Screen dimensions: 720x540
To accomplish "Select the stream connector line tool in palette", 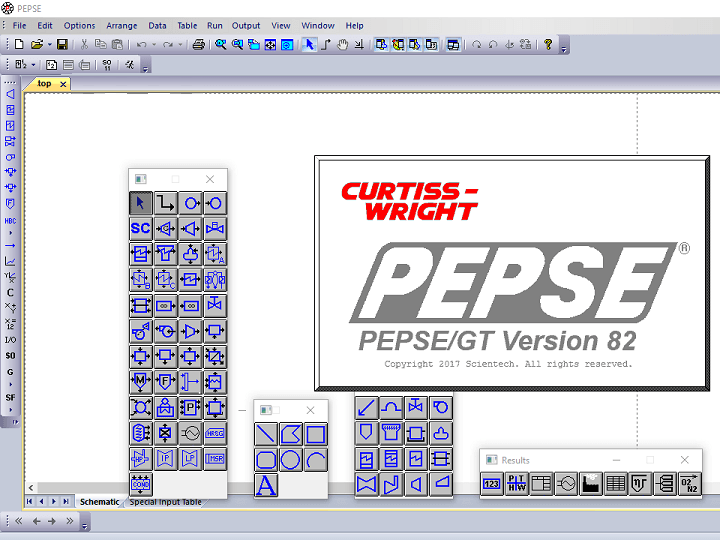I will 165,203.
